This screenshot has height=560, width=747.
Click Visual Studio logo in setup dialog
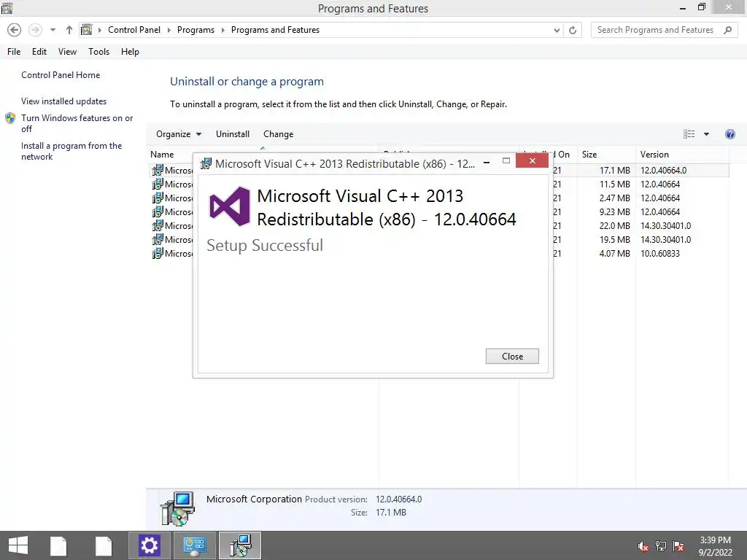point(230,206)
